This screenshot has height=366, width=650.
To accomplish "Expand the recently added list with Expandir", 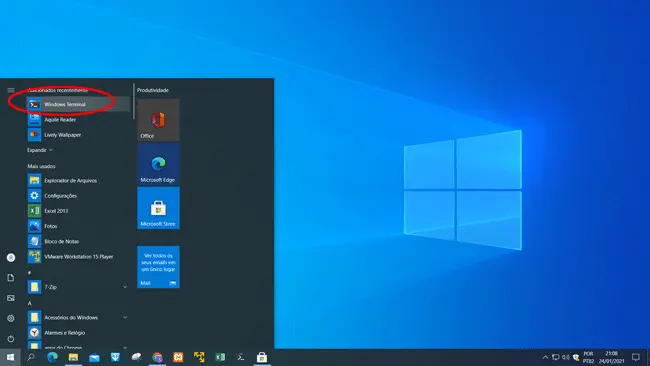I will tap(40, 150).
